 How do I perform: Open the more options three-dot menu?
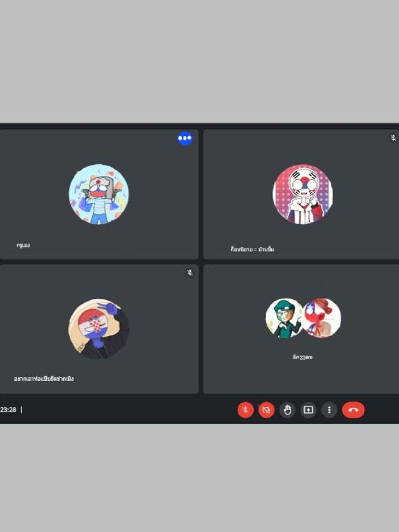click(x=329, y=410)
